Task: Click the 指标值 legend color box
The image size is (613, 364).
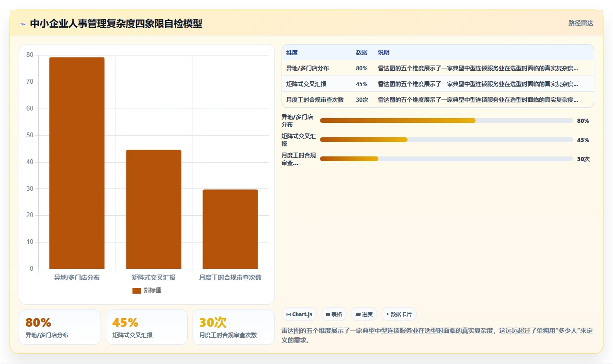Action: (x=136, y=290)
